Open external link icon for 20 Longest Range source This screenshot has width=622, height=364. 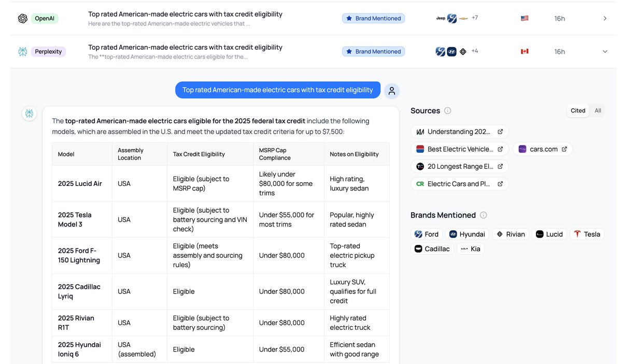click(x=500, y=166)
